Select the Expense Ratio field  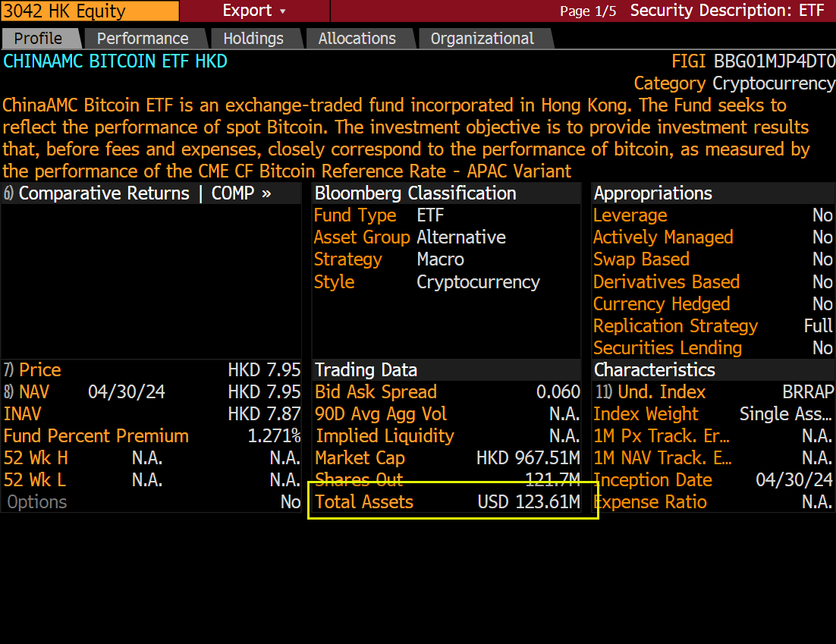[x=713, y=502]
